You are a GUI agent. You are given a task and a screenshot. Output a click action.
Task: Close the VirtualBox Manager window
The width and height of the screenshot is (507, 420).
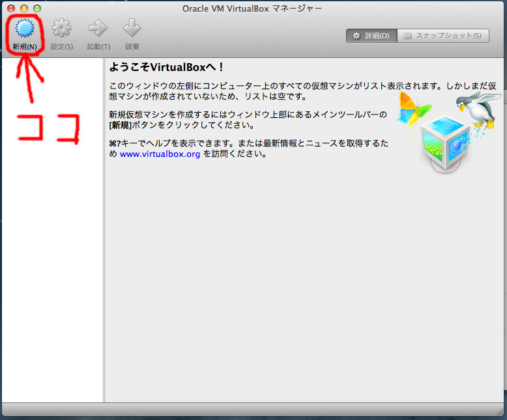point(11,8)
